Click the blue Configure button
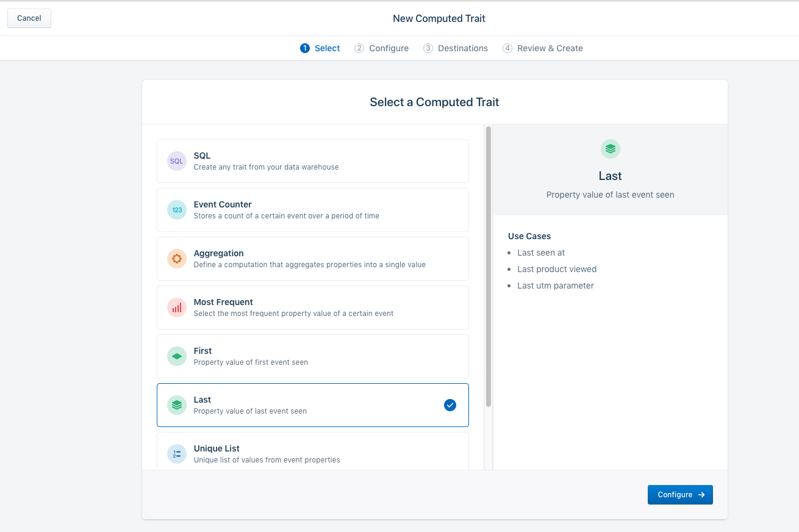 (x=680, y=495)
